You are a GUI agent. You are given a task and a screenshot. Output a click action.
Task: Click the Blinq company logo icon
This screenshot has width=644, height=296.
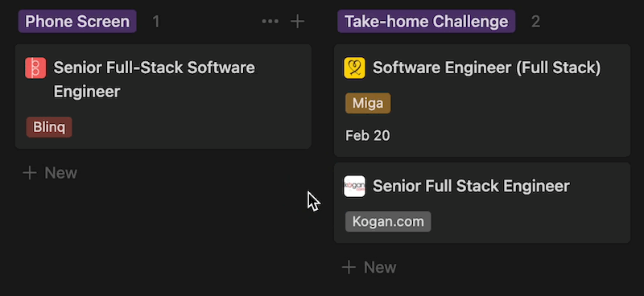coord(35,68)
